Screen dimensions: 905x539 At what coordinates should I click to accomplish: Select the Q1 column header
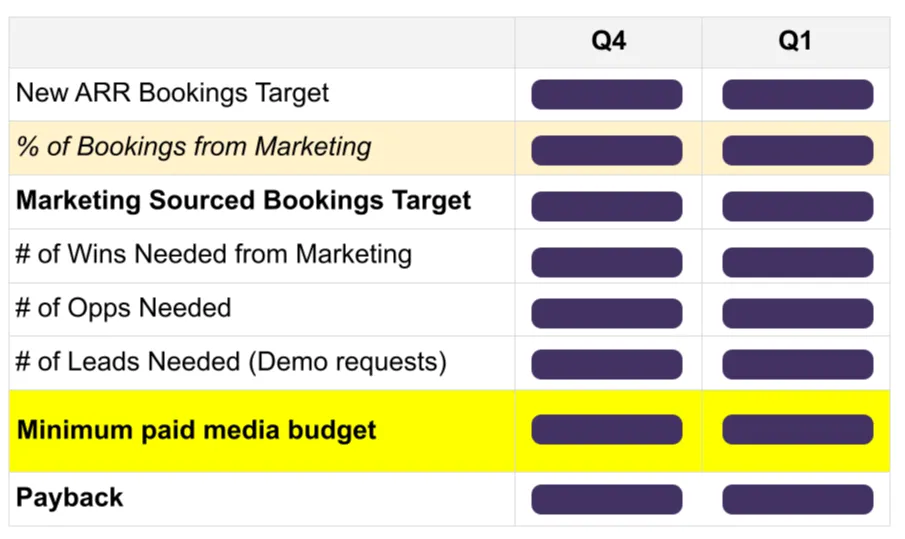point(795,41)
